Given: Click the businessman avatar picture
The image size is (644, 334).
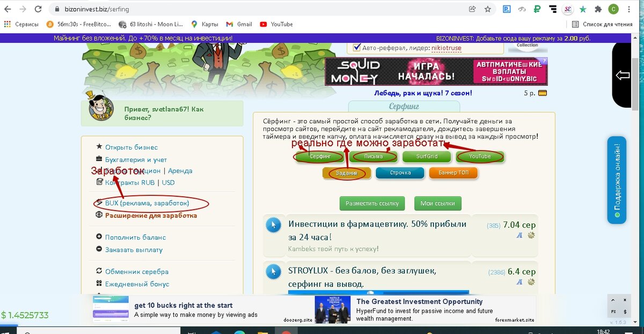Looking at the screenshot, I should click(x=100, y=107).
